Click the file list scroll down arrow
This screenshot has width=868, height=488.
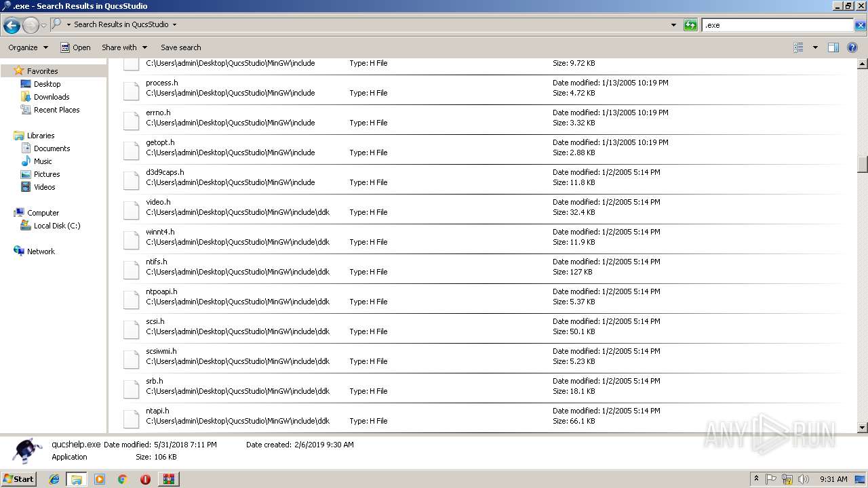tap(863, 428)
